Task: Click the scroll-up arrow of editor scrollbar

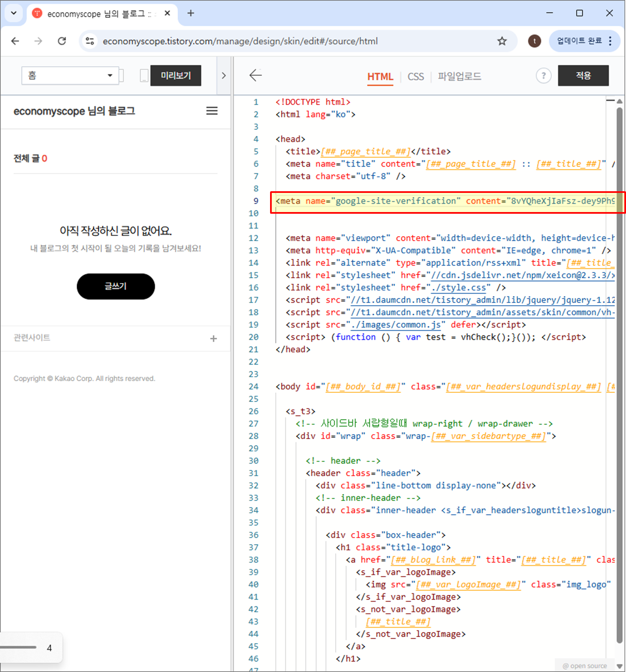Action: (x=620, y=101)
